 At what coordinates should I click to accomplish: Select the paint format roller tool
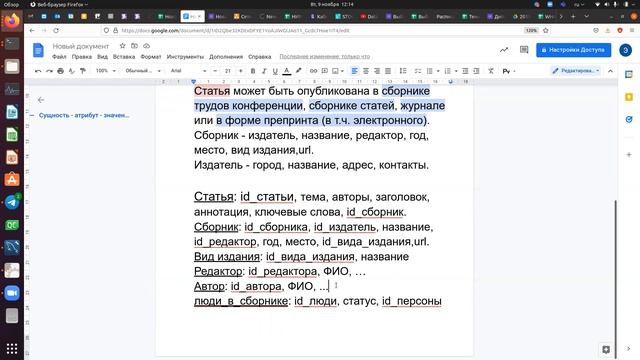point(83,71)
